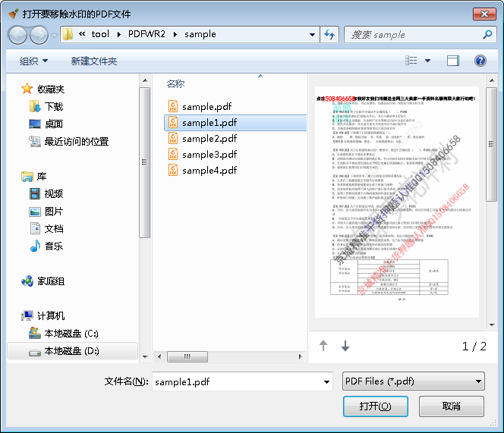504x433 pixels.
Task: Select sample.pdf file
Action: 206,106
